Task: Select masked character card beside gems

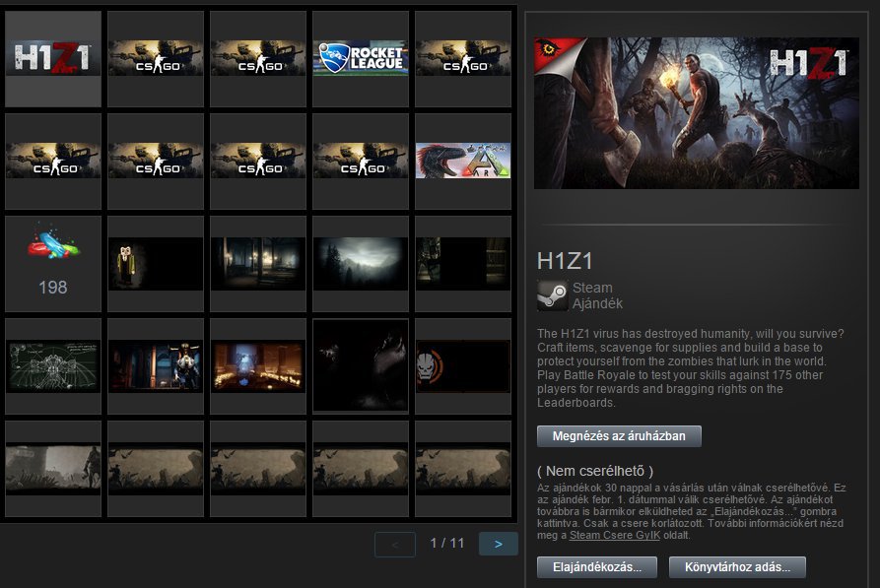Action: [156, 264]
